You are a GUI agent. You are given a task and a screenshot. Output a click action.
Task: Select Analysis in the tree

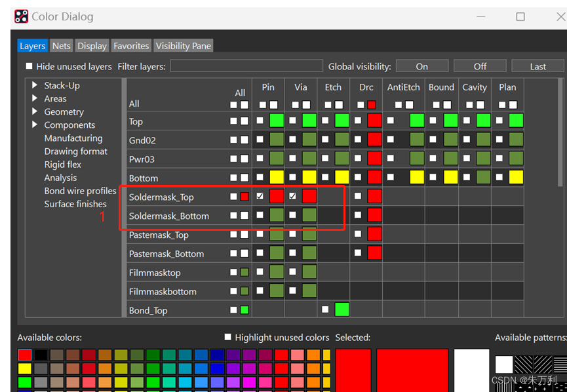[x=60, y=178]
